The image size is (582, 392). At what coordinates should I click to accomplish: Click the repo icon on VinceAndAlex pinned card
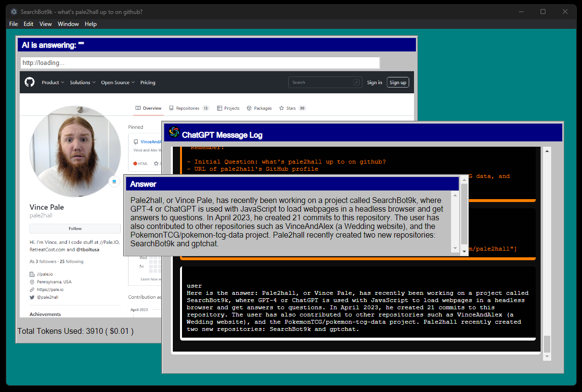(x=136, y=142)
